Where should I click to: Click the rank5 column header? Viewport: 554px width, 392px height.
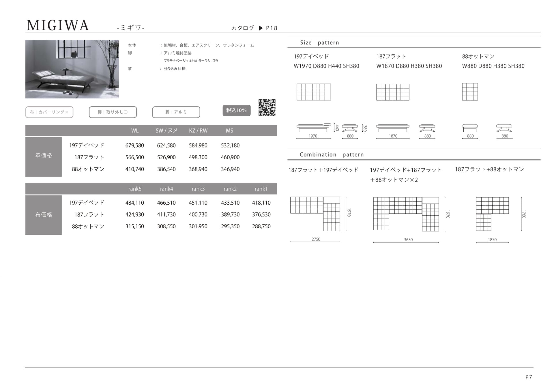coord(135,189)
